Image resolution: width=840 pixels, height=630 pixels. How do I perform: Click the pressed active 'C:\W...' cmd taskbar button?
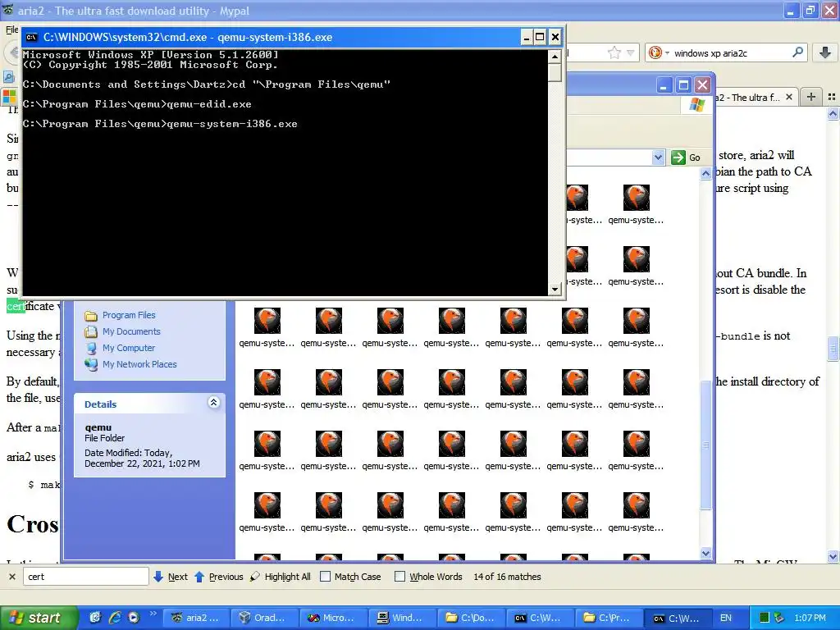pos(677,618)
